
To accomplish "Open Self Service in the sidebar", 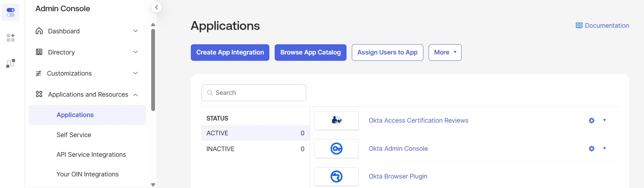I will tap(74, 135).
